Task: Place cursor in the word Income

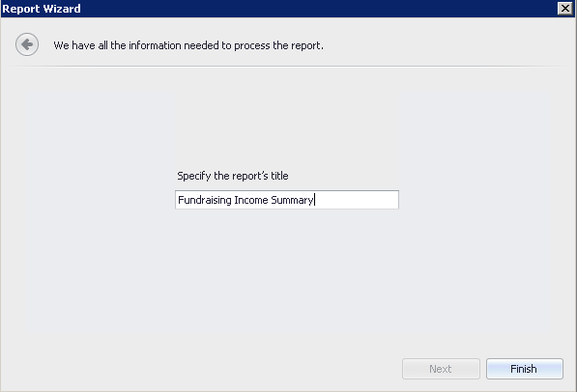Action: pyautogui.click(x=251, y=200)
